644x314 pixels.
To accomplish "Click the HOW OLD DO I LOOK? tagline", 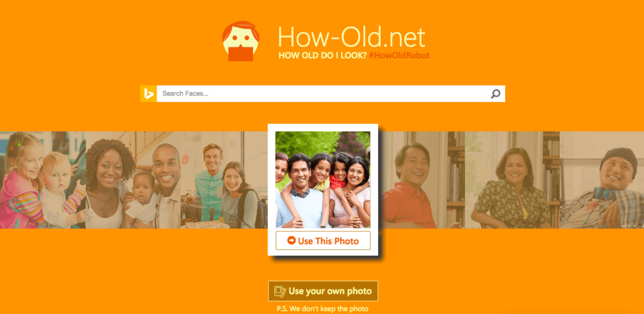I will tap(323, 55).
